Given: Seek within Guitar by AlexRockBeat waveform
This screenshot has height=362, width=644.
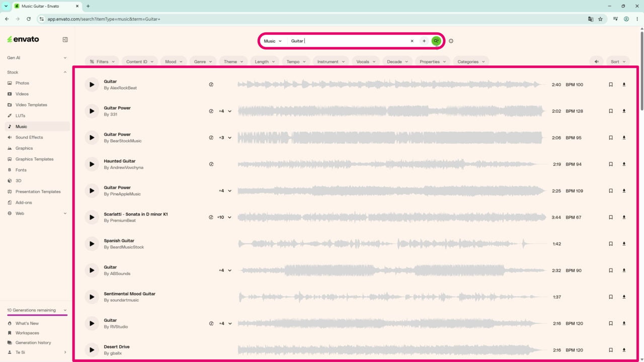Looking at the screenshot, I should tap(392, 84).
